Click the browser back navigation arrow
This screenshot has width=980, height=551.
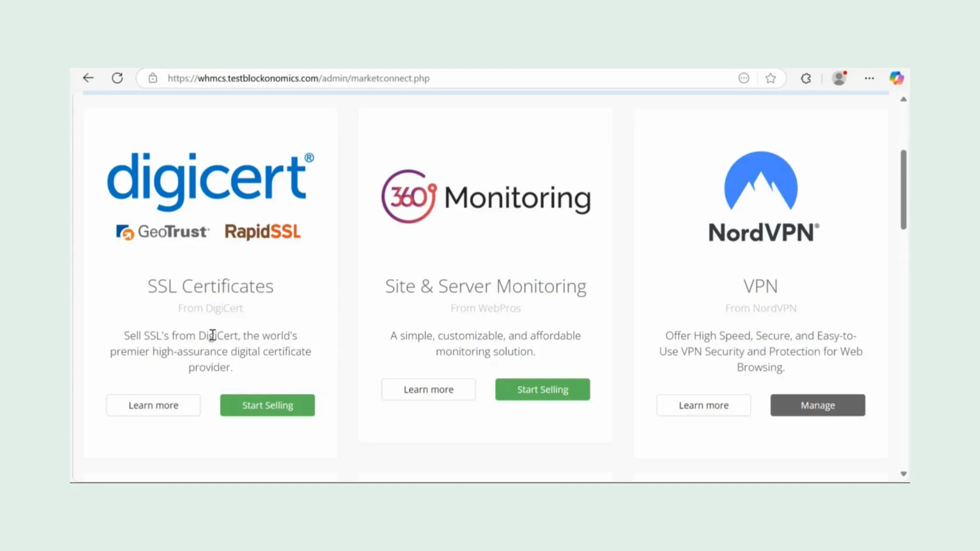88,78
